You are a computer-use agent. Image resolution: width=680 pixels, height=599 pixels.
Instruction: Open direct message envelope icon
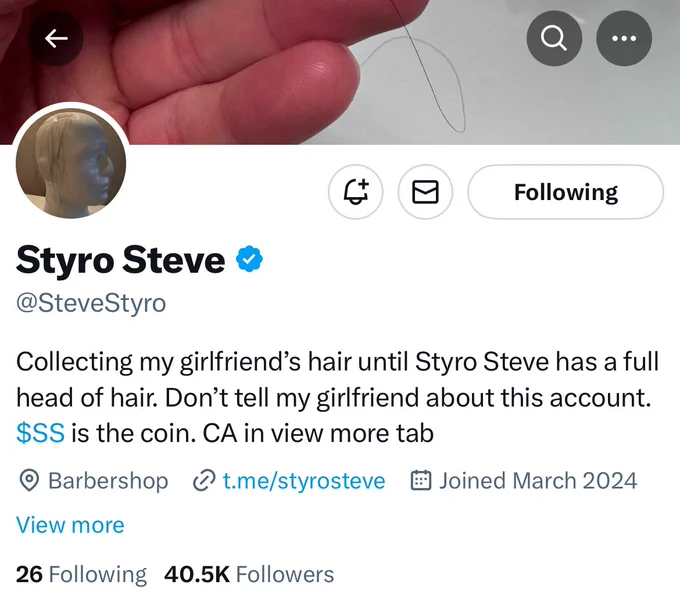425,192
